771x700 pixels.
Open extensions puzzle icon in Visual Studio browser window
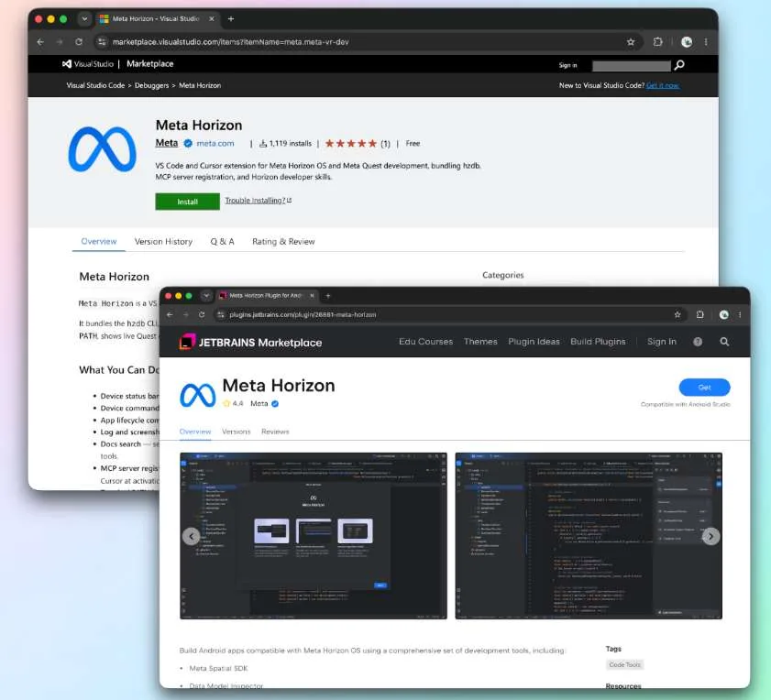coord(657,42)
